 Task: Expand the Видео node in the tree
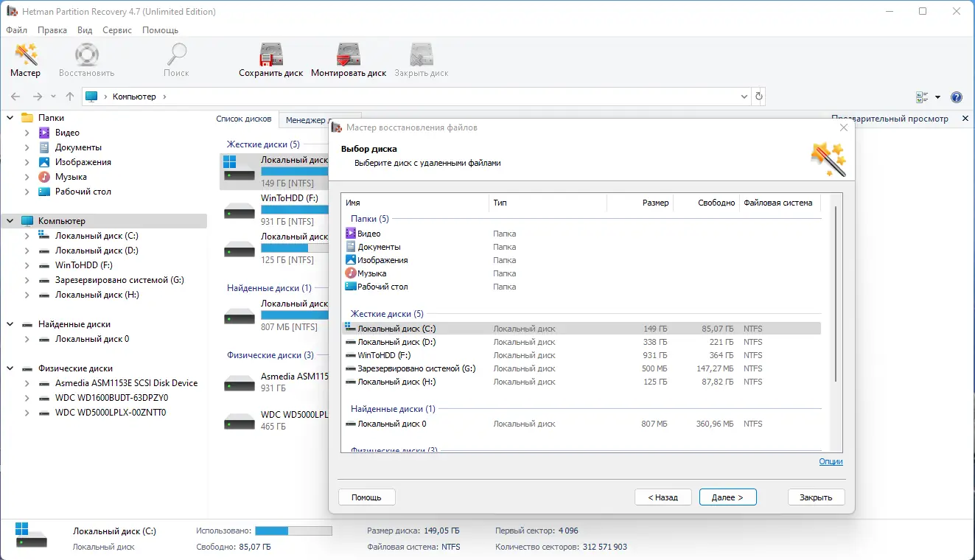27,133
